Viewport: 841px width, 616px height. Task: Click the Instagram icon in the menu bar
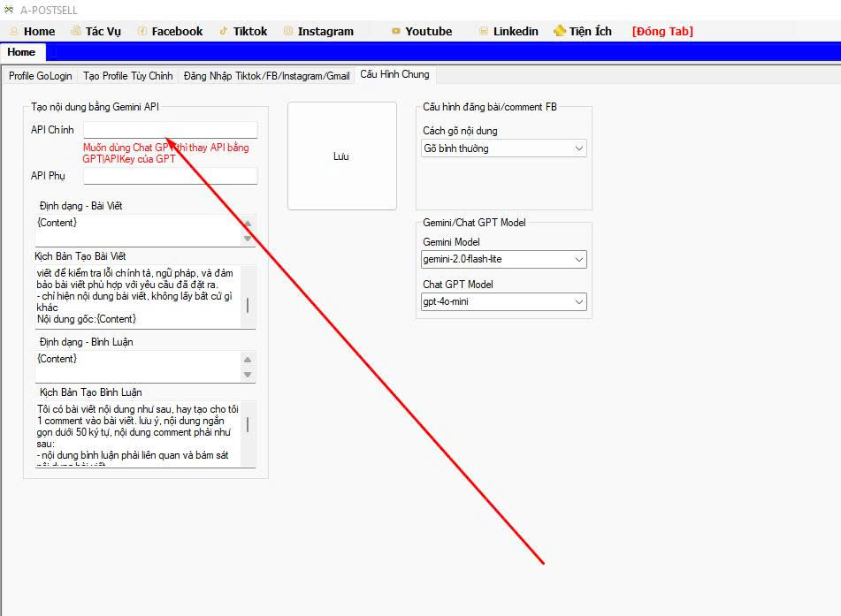tap(288, 31)
